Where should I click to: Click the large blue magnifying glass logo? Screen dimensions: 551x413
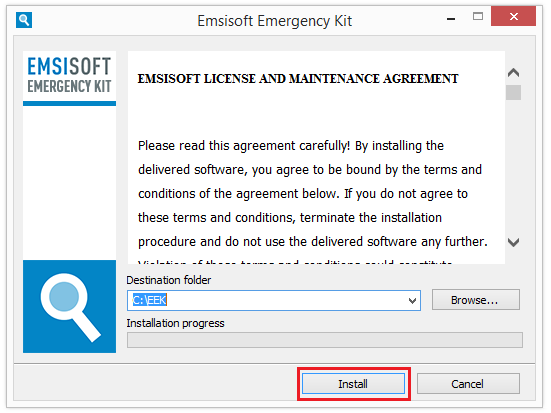[x=70, y=306]
